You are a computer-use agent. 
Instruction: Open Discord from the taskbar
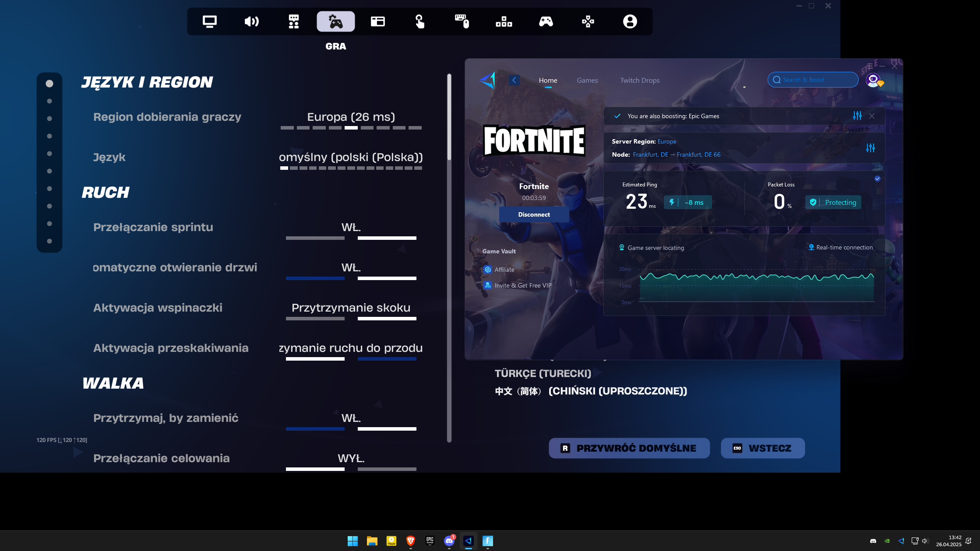pyautogui.click(x=449, y=541)
